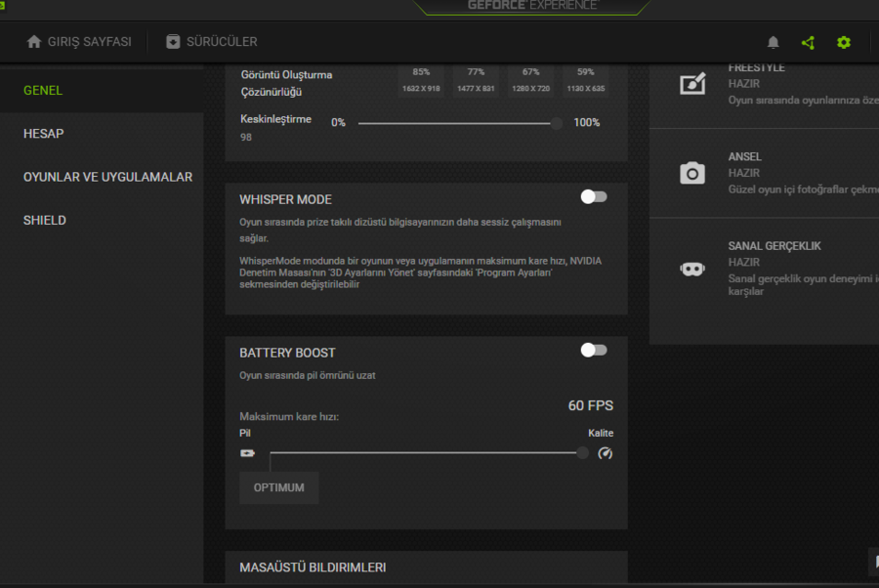Open the HESAP settings section
Screen dimensions: 879x588
tap(44, 134)
